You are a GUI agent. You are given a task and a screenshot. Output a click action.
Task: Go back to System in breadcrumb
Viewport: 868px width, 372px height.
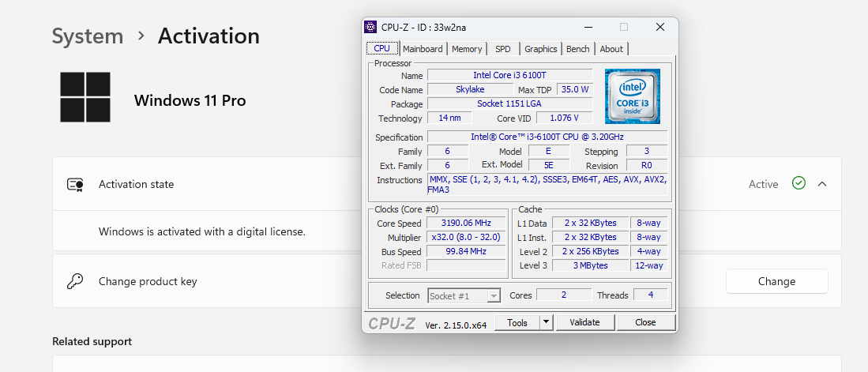pos(88,36)
